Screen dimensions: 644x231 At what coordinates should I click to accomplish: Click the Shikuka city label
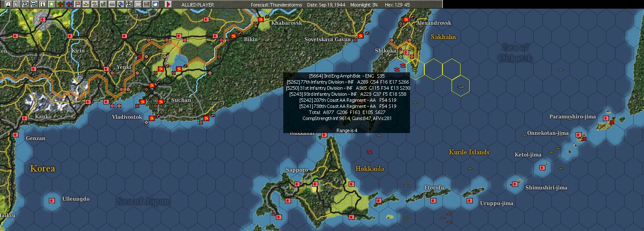click(385, 51)
